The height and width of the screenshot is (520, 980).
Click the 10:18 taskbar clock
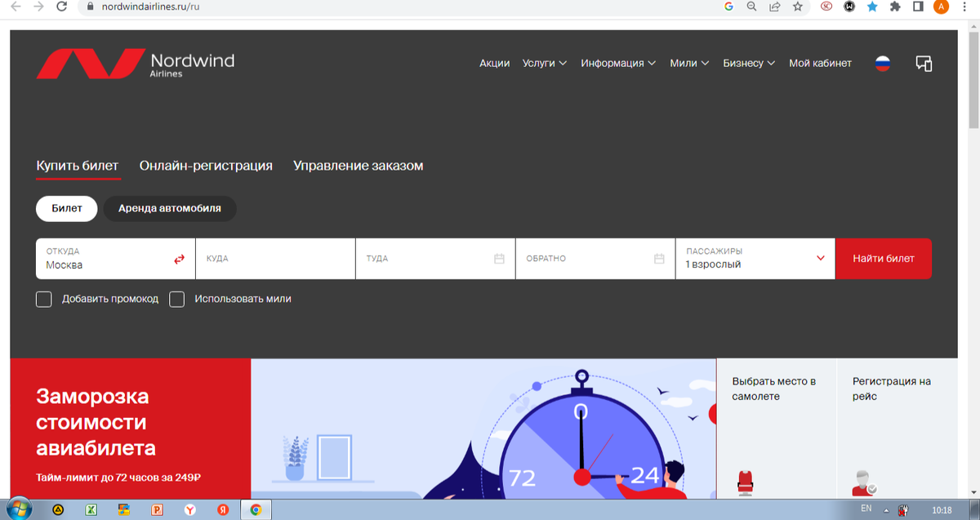click(942, 510)
